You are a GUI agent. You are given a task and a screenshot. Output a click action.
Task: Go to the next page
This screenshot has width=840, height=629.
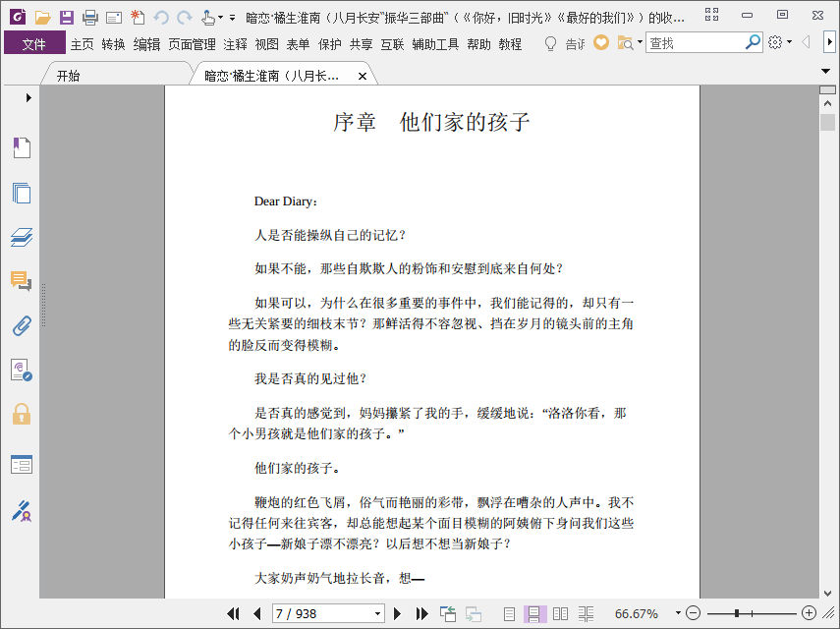(397, 613)
